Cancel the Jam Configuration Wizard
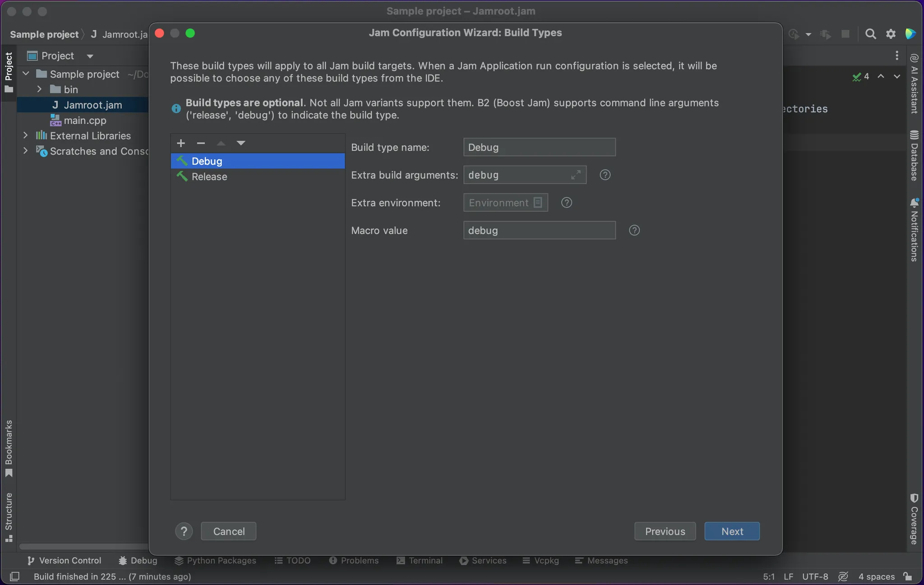This screenshot has height=585, width=924. (229, 531)
